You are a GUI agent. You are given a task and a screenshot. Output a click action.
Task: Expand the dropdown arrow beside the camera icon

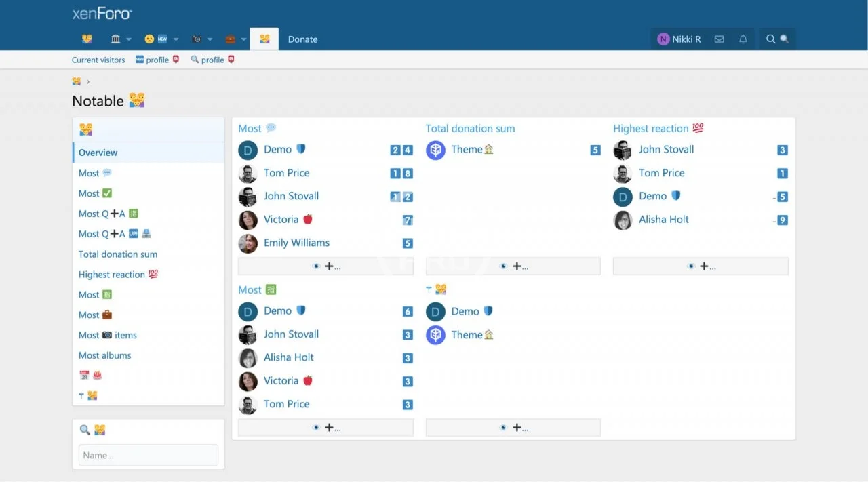[x=210, y=39]
